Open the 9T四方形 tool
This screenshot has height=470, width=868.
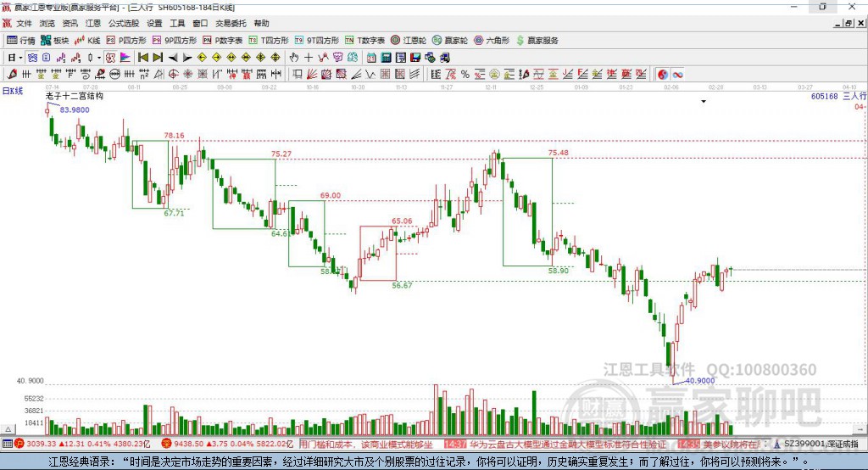point(317,41)
